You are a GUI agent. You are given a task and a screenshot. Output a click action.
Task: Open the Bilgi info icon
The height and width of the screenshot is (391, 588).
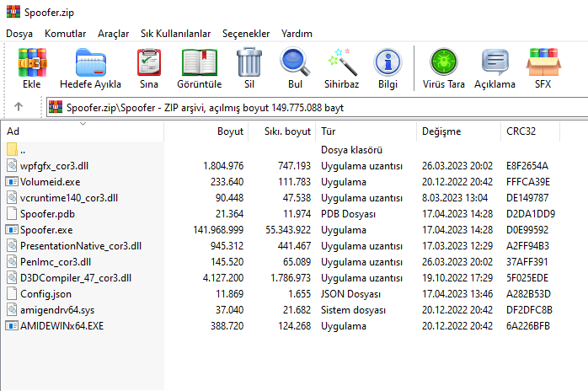[388, 62]
